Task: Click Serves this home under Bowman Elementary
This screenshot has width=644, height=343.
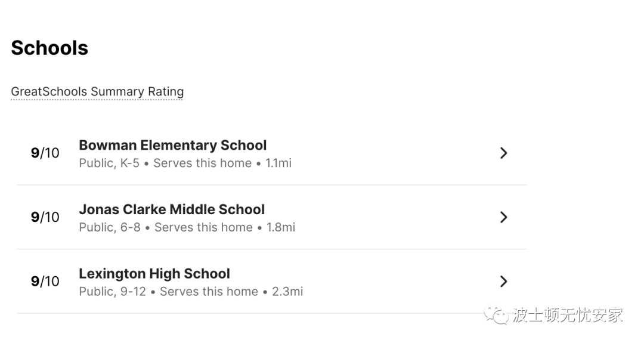Action: pos(203,163)
